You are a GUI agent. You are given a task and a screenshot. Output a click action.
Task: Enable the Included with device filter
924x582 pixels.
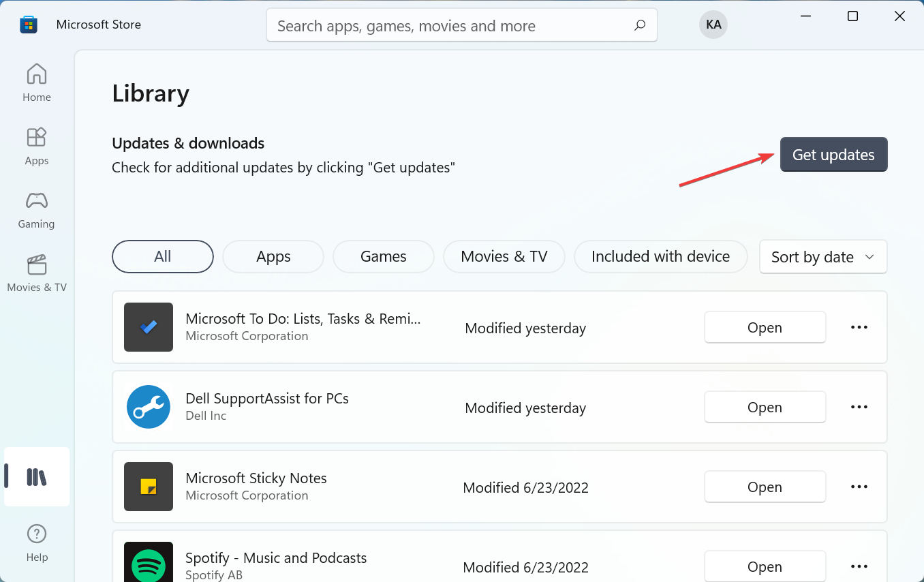click(660, 256)
